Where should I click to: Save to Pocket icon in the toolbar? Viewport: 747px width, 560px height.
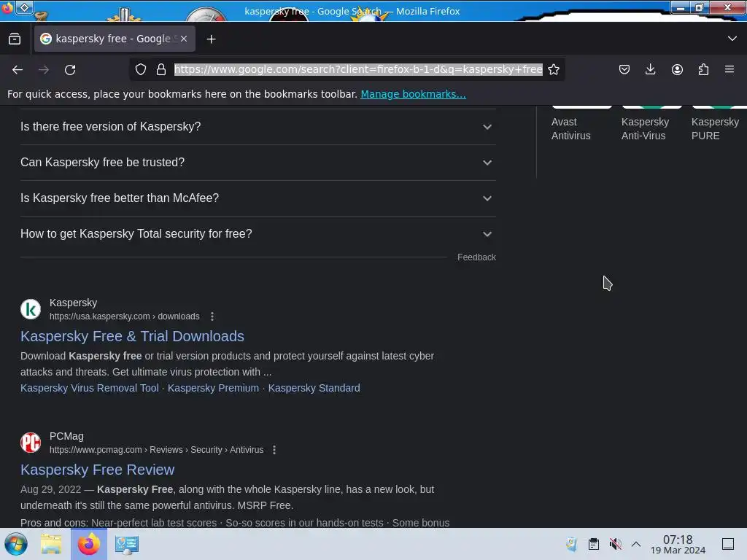[x=624, y=69]
